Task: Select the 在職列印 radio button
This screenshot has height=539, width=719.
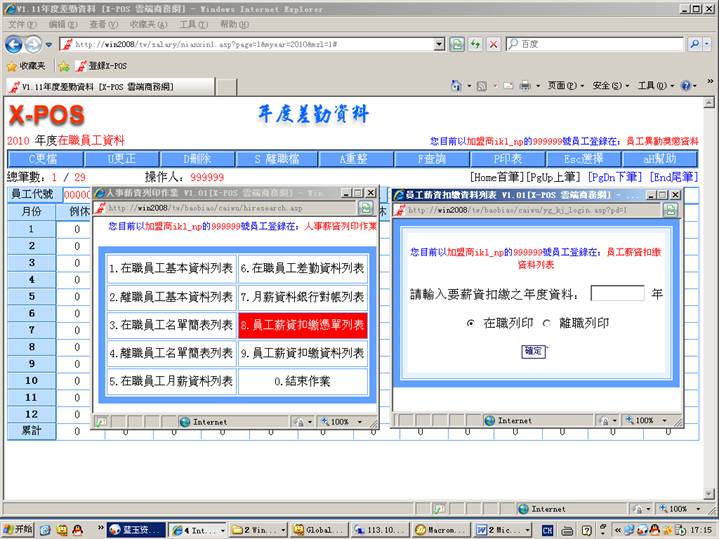Action: coord(471,323)
